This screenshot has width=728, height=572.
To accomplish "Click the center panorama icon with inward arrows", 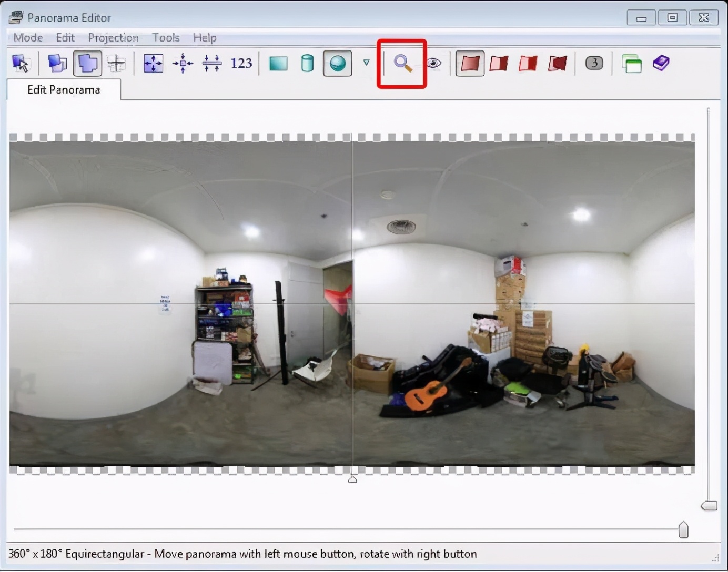I will [x=183, y=64].
